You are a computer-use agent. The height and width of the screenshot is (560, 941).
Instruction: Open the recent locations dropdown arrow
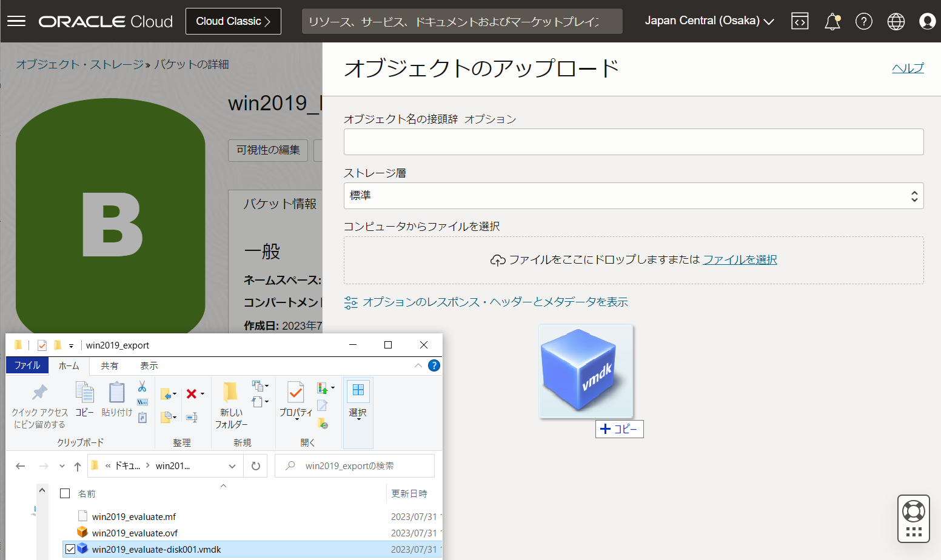62,466
